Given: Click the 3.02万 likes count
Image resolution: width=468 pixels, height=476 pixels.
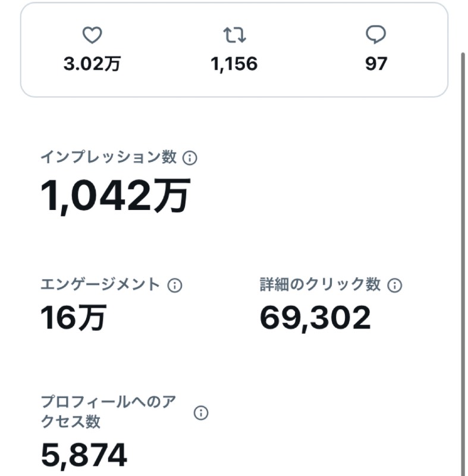Looking at the screenshot, I should click(x=92, y=64).
